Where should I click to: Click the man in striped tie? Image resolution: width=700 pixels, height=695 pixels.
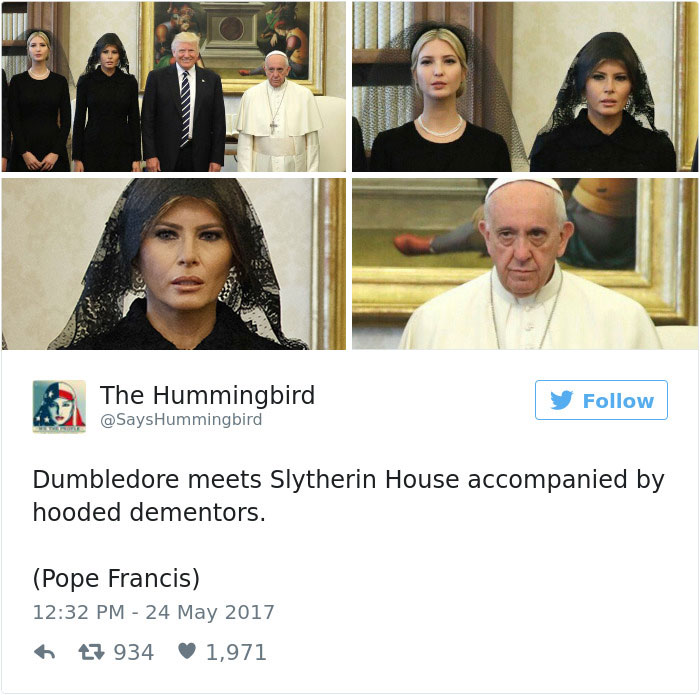[x=184, y=103]
